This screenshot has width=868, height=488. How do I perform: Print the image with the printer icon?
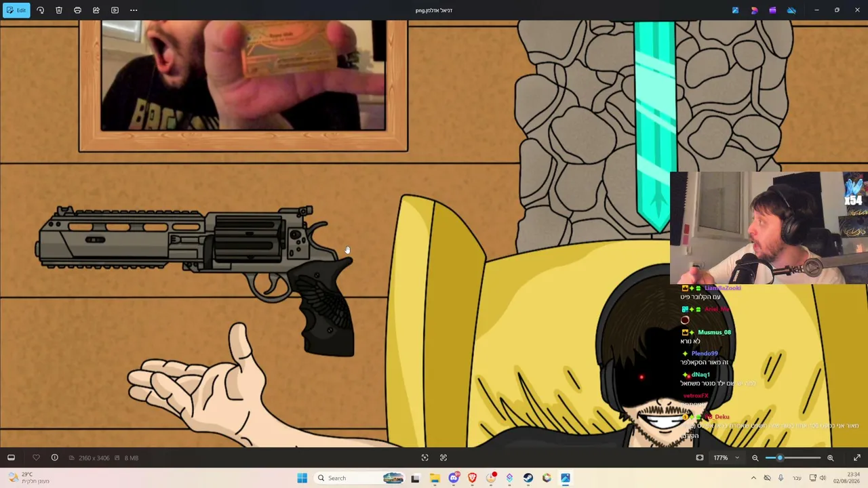tap(77, 10)
